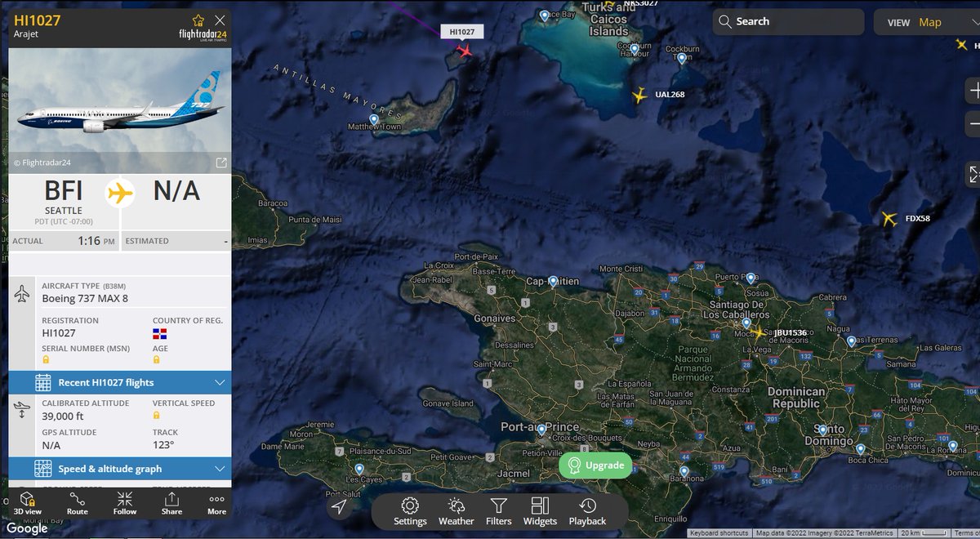Viewport: 980px width, 539px height.
Task: Toggle fullscreen map mode
Action: (x=973, y=173)
